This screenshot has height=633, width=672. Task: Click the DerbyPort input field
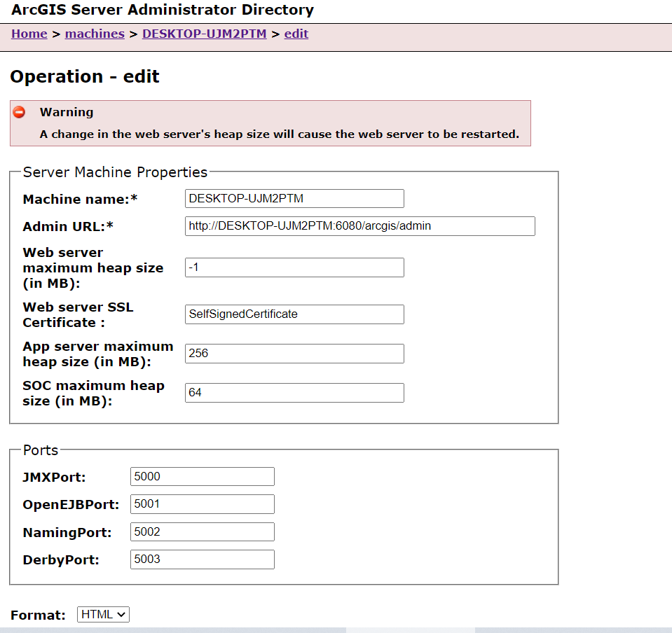[x=202, y=558]
